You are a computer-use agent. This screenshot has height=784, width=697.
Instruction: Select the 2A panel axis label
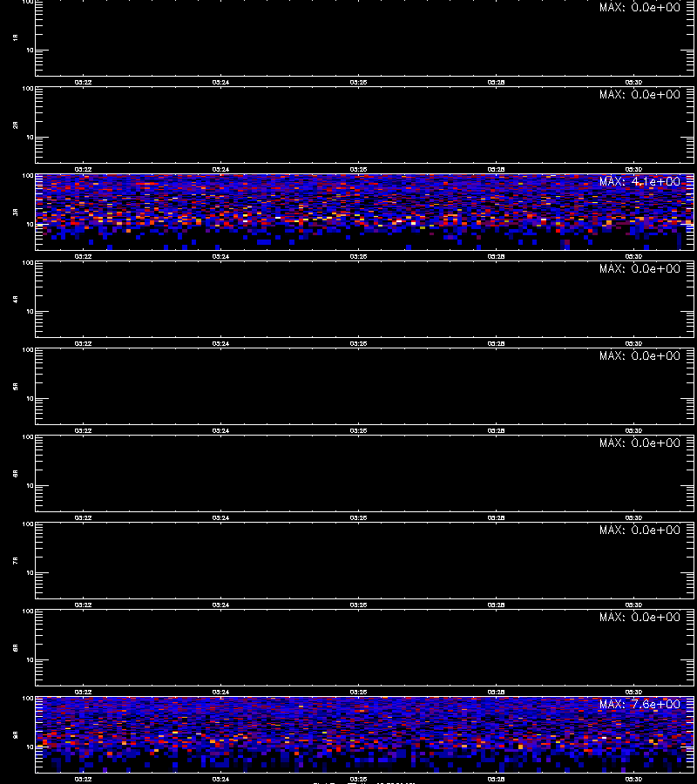click(16, 125)
